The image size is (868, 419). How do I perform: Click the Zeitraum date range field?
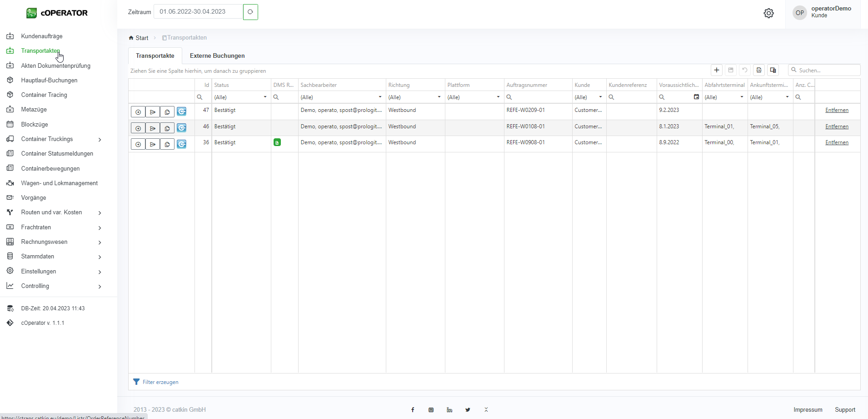198,12
